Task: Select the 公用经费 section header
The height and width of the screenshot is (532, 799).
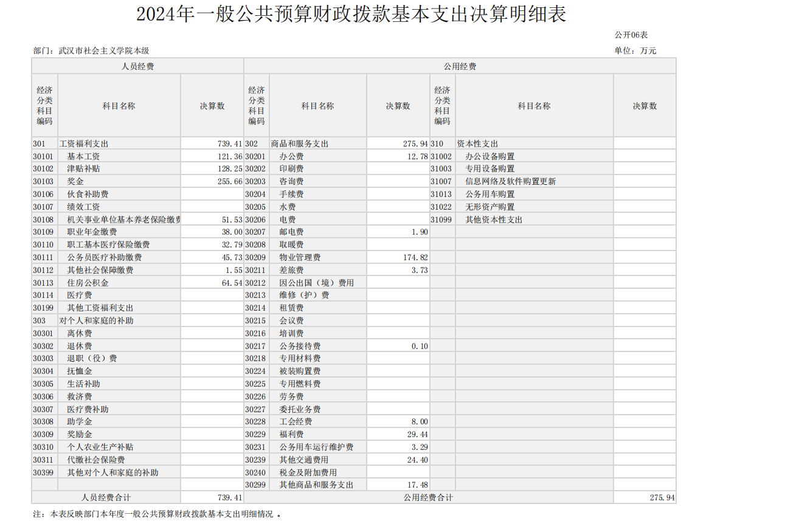Action: point(460,66)
